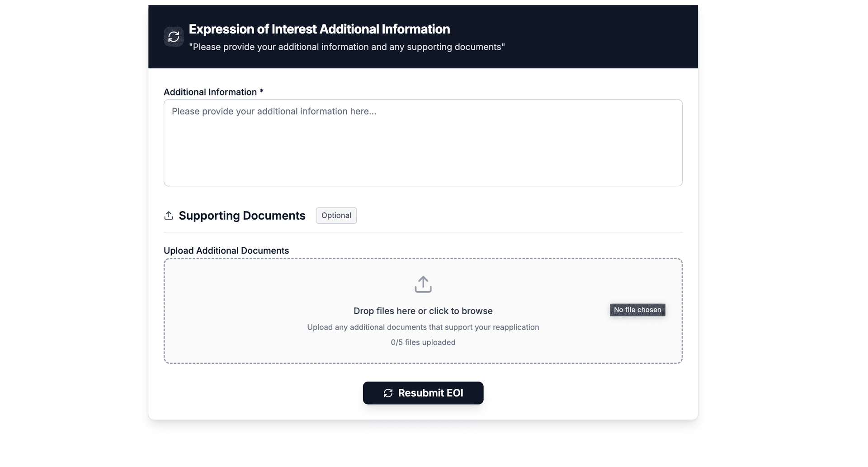Image resolution: width=868 pixels, height=467 pixels.
Task: Click the upload tray icon above browse text
Action: coord(423,284)
